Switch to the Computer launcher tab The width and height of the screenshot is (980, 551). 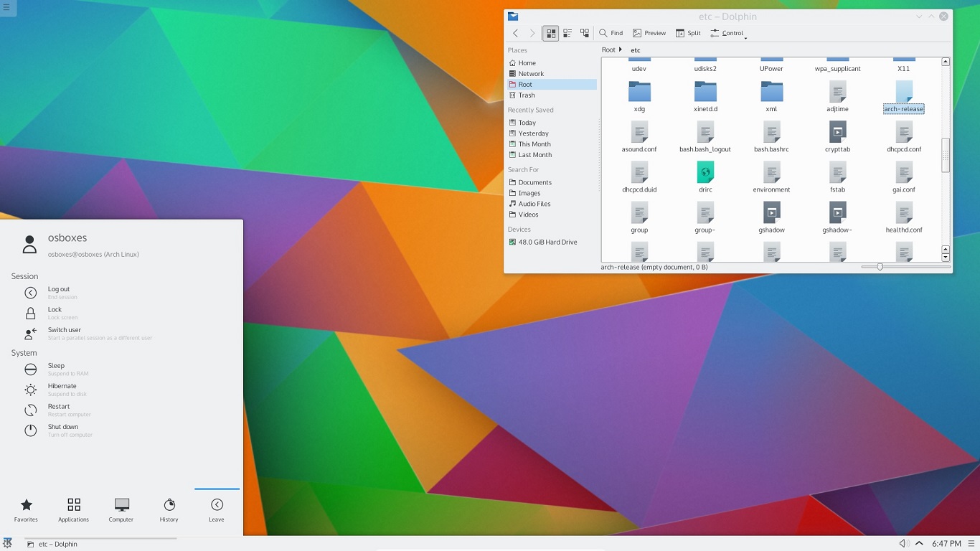point(121,510)
